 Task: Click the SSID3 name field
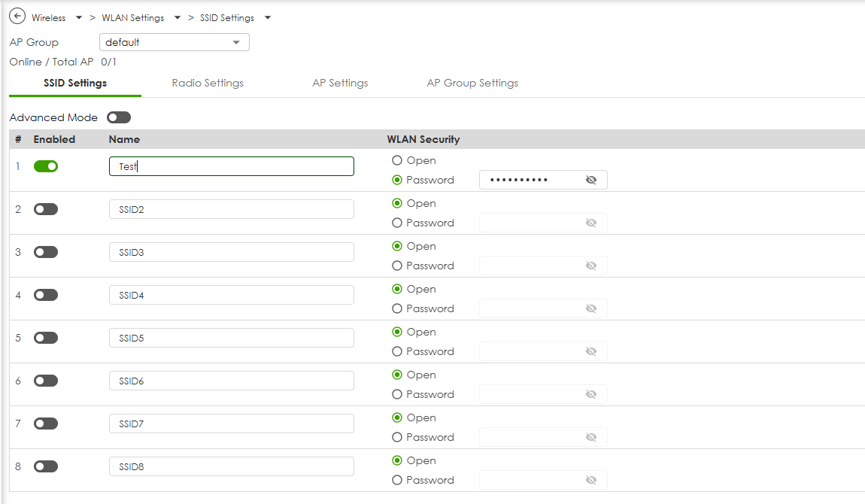click(231, 252)
